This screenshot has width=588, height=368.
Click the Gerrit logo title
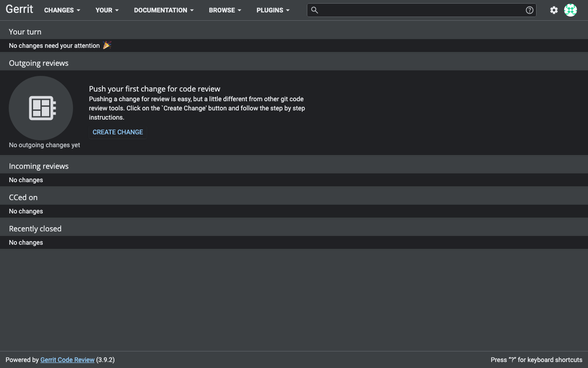point(19,10)
